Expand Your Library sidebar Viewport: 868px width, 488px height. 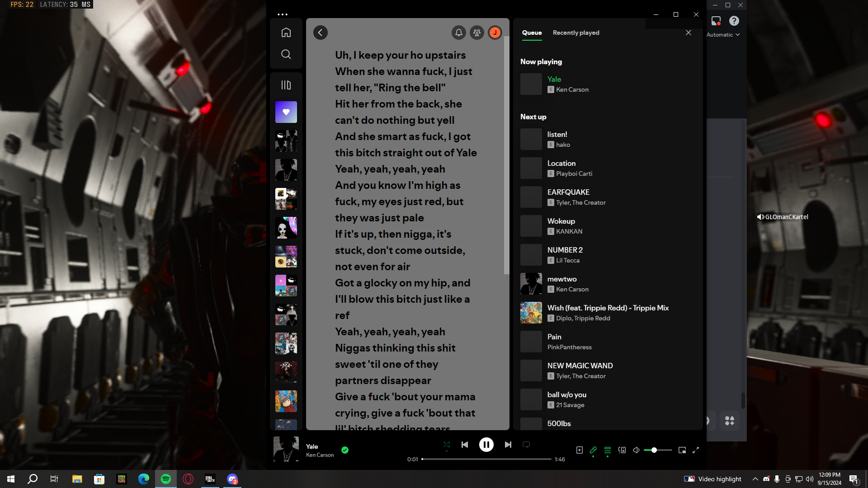tap(286, 85)
